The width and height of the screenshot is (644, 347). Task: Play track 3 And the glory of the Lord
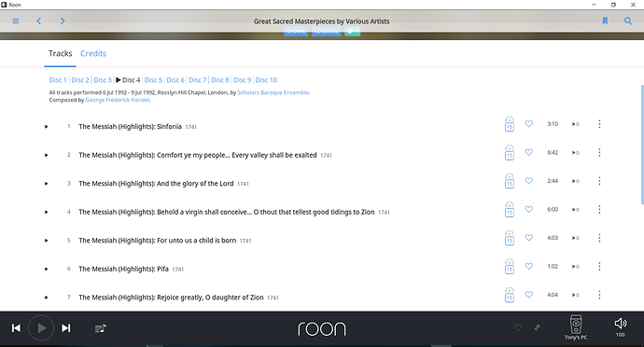pyautogui.click(x=47, y=184)
